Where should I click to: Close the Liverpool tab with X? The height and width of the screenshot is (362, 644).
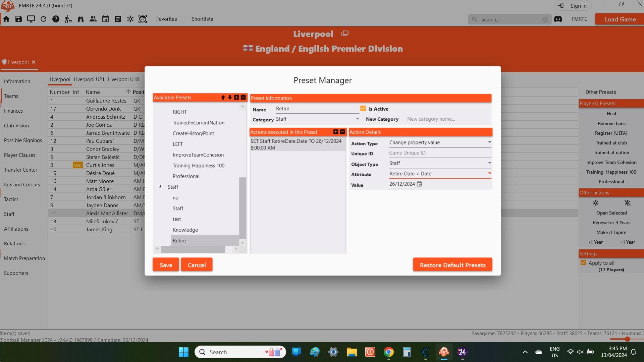[x=34, y=62]
